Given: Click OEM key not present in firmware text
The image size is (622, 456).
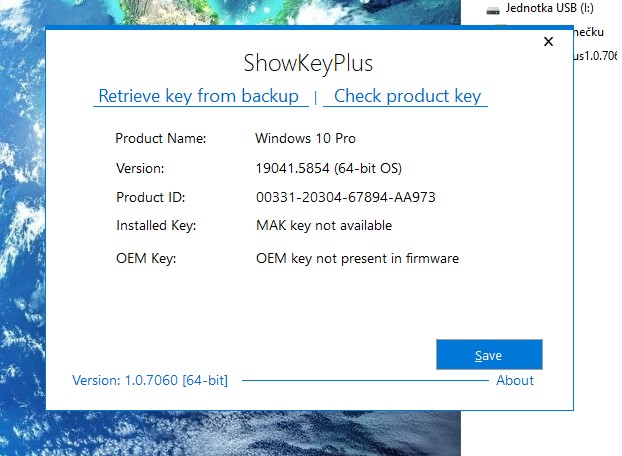Looking at the screenshot, I should tap(357, 259).
